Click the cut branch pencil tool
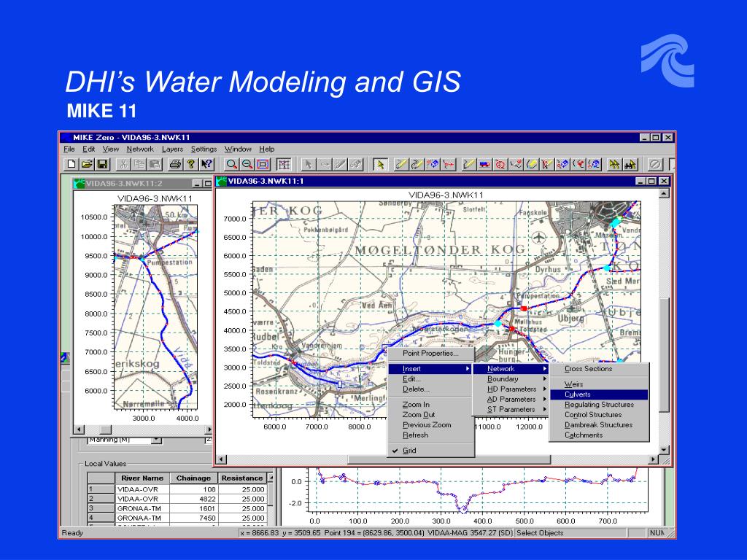The image size is (747, 560). pyautogui.click(x=547, y=164)
